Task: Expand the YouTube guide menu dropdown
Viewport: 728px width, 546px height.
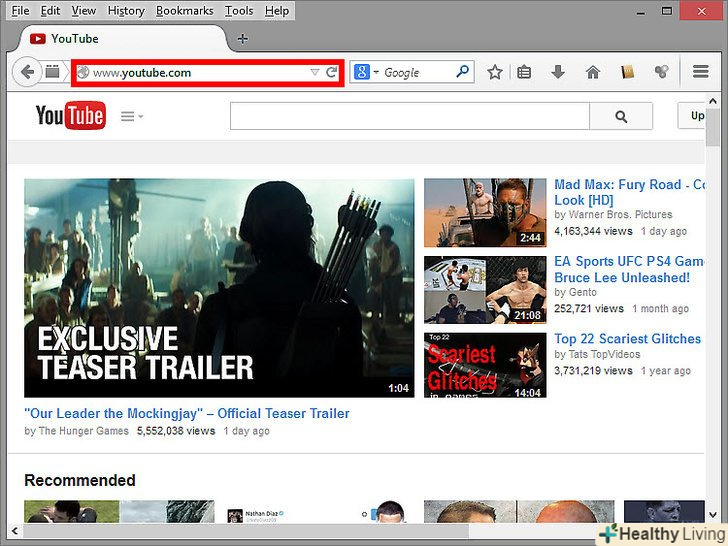Action: pos(132,116)
